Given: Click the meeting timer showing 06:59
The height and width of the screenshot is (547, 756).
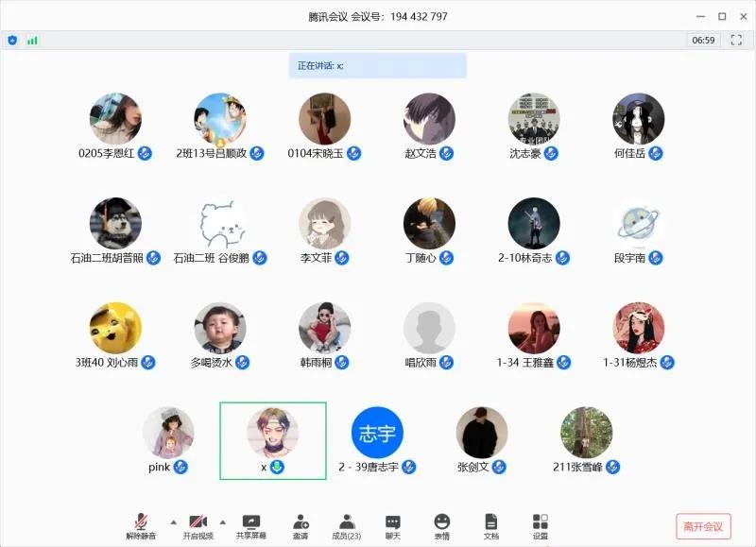Looking at the screenshot, I should [703, 41].
